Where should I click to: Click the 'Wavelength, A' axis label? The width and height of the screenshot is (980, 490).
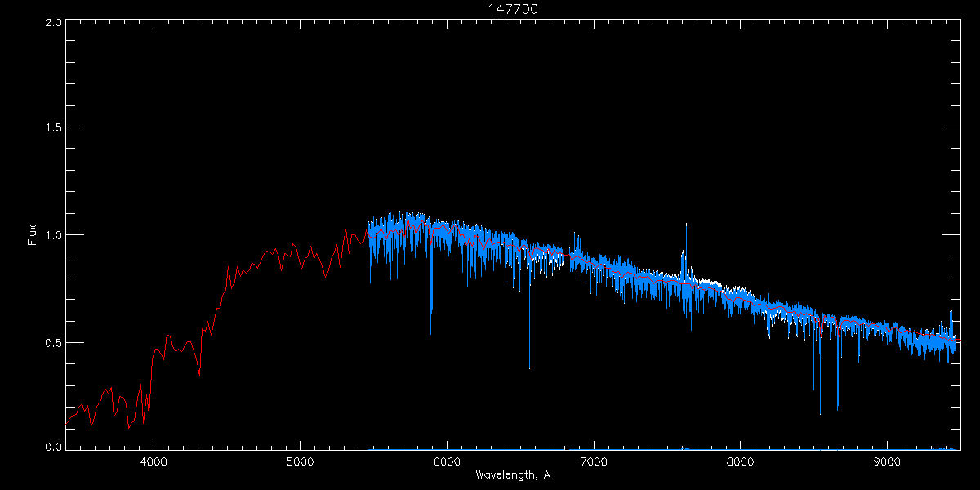pyautogui.click(x=513, y=475)
